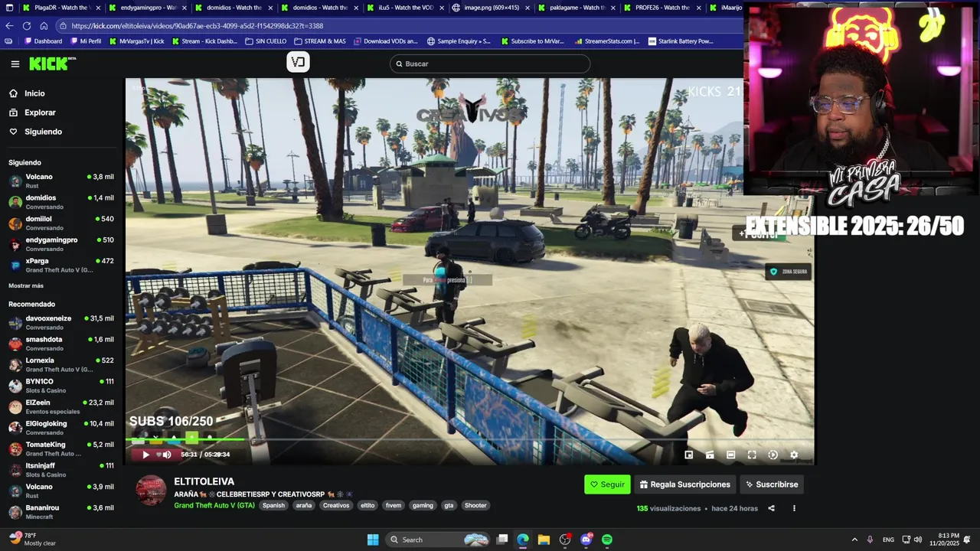This screenshot has height=551, width=980.
Task: Open domidios channel in sidebar
Action: click(x=61, y=202)
